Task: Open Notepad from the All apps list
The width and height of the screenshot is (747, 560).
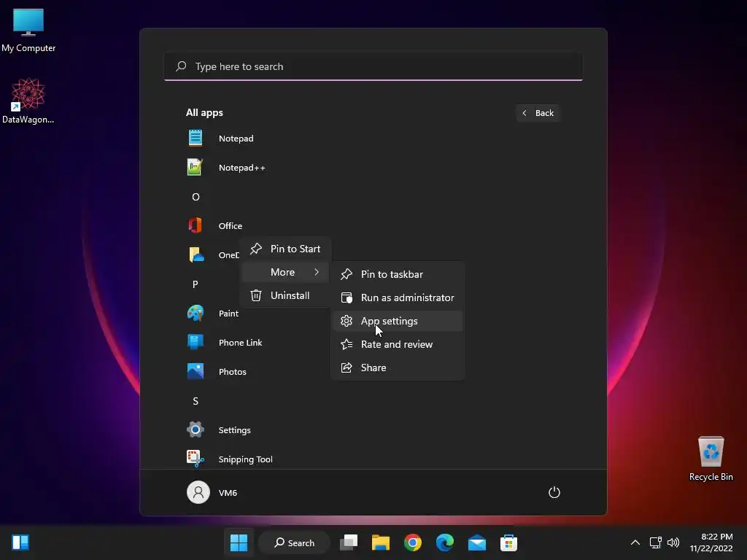Action: click(x=236, y=139)
